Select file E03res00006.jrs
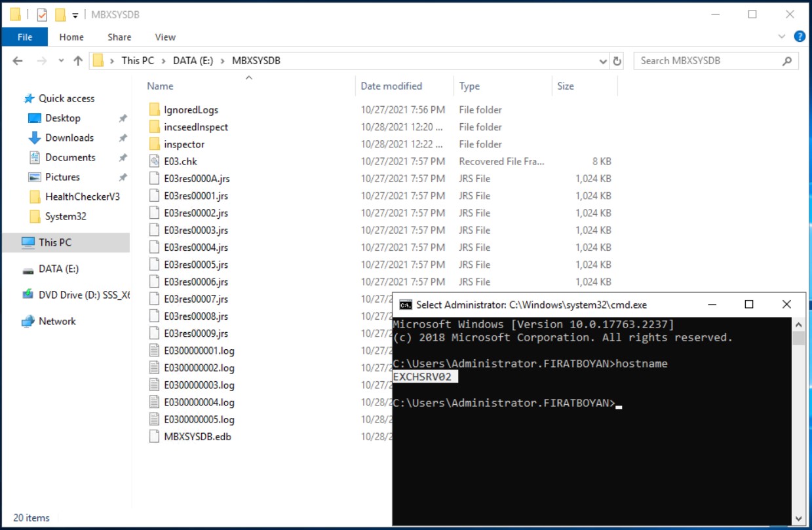 click(x=196, y=282)
